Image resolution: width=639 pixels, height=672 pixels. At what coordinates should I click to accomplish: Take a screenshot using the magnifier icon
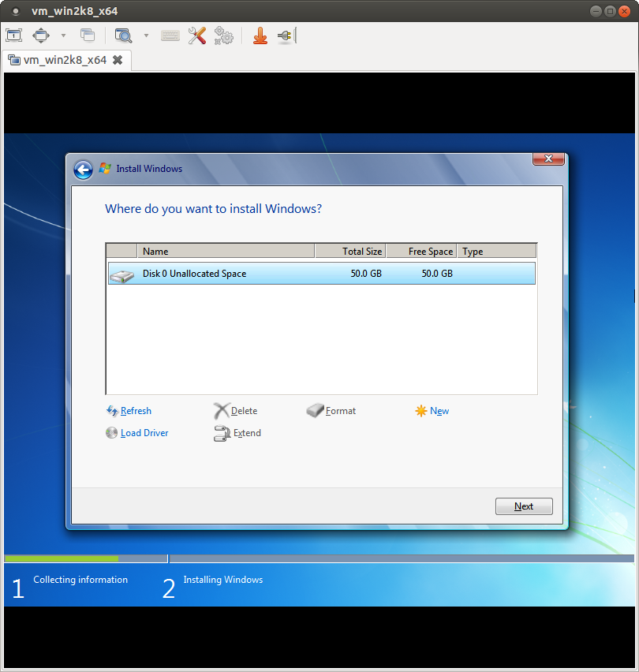tap(123, 35)
